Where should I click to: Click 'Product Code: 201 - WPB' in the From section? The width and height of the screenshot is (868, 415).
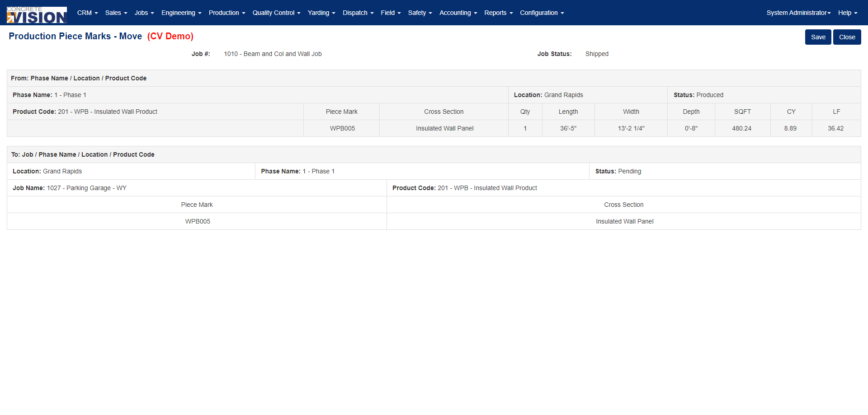pyautogui.click(x=85, y=112)
